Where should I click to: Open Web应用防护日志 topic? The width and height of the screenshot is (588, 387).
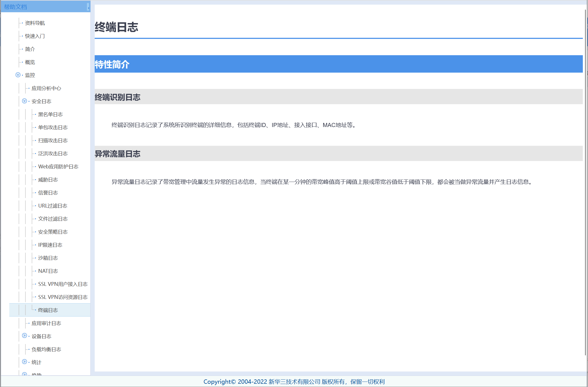58,167
